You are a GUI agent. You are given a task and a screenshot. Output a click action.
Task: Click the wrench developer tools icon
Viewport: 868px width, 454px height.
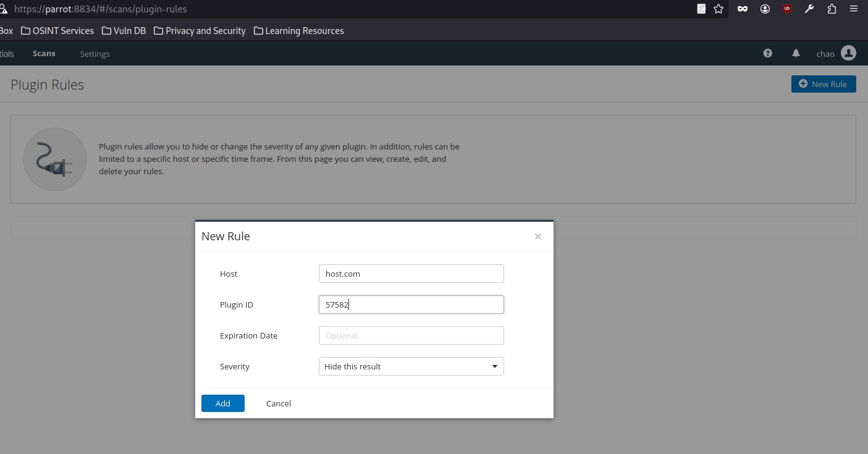tap(809, 9)
